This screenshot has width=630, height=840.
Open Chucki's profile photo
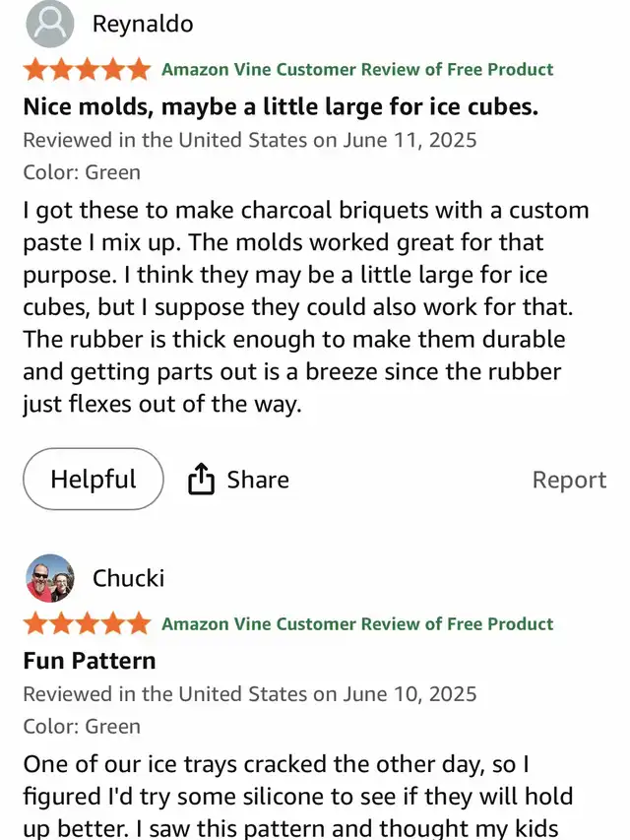point(49,578)
